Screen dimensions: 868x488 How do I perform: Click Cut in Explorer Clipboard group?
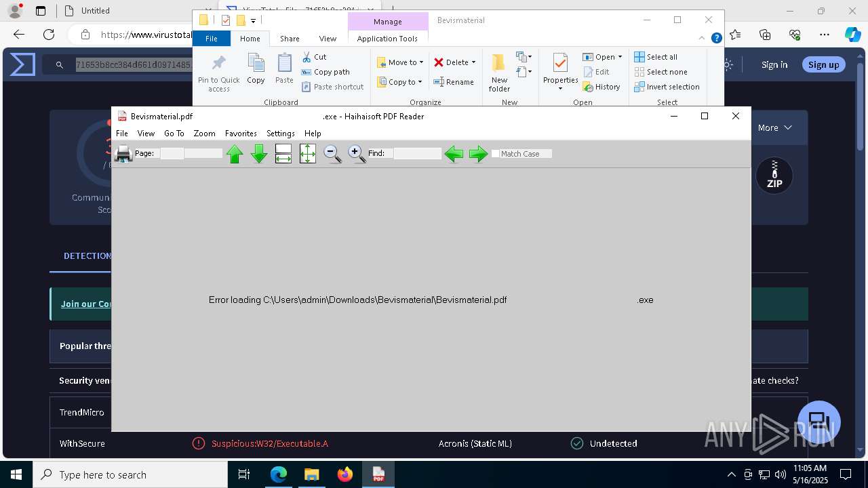pos(314,57)
